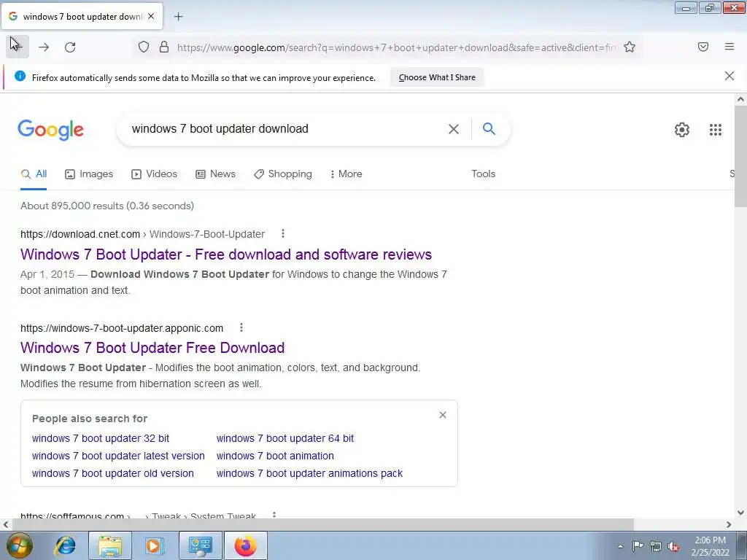Close the windows 7 boot updater tab
Viewport: 747px width, 560px height.
point(151,16)
